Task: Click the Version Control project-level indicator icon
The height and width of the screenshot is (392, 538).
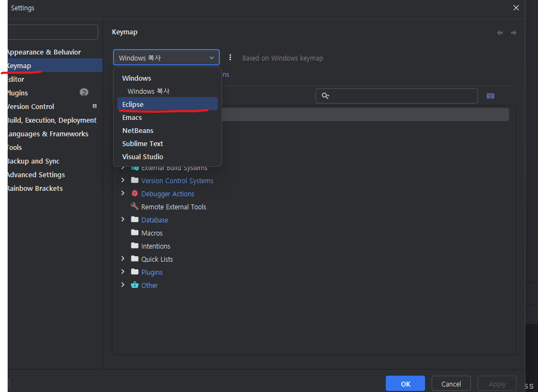Action: point(95,106)
